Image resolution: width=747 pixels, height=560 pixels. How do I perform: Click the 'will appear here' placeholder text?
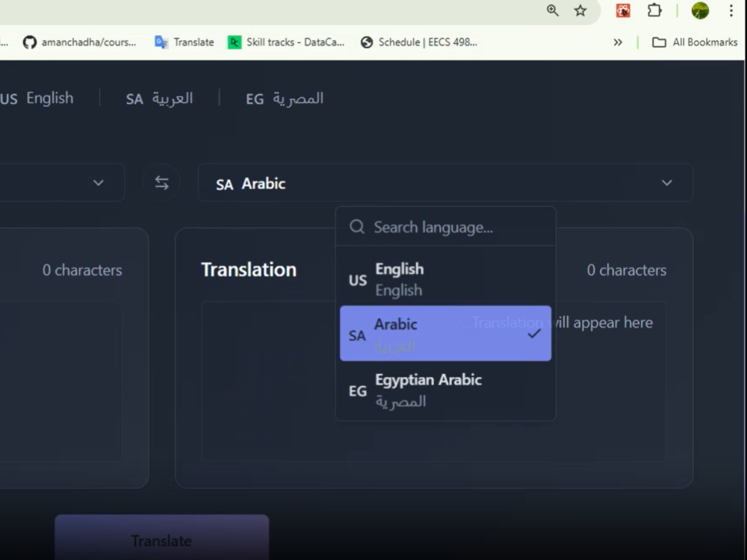click(604, 323)
